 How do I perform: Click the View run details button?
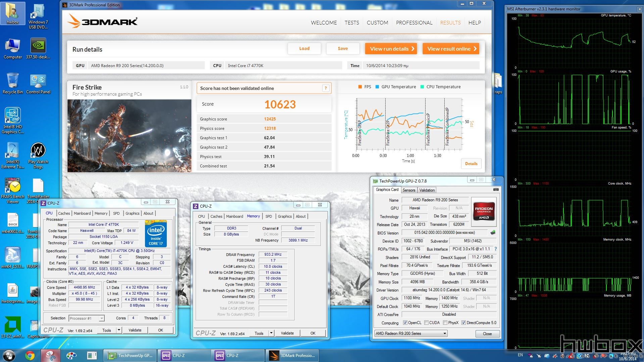coord(391,49)
